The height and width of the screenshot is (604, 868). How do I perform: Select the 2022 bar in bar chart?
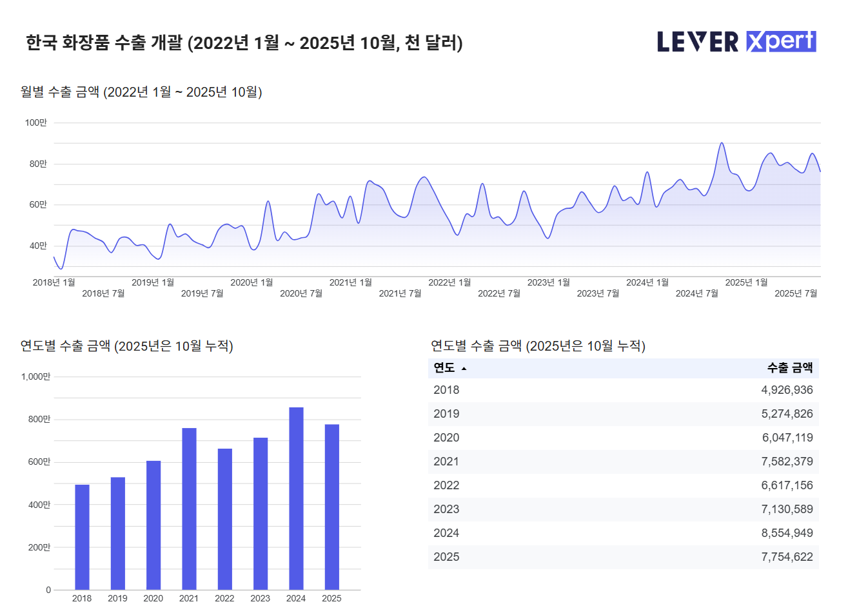point(224,519)
